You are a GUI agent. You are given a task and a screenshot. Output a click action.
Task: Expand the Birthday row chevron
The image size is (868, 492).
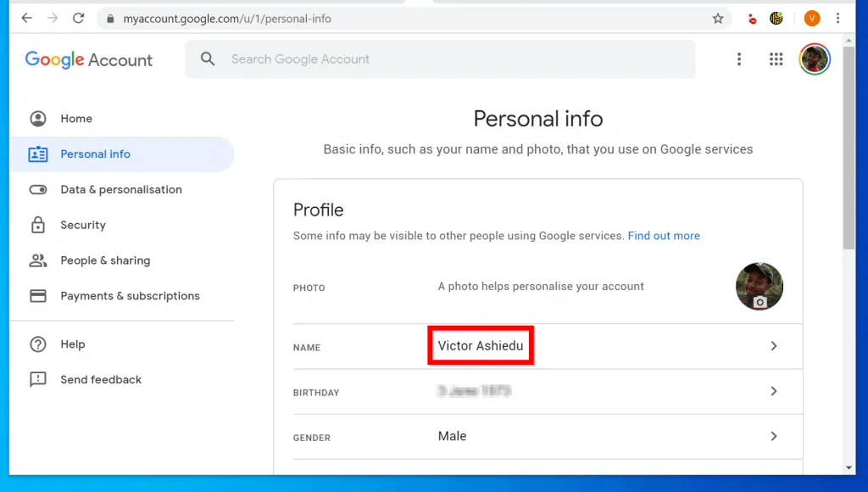pyautogui.click(x=773, y=391)
